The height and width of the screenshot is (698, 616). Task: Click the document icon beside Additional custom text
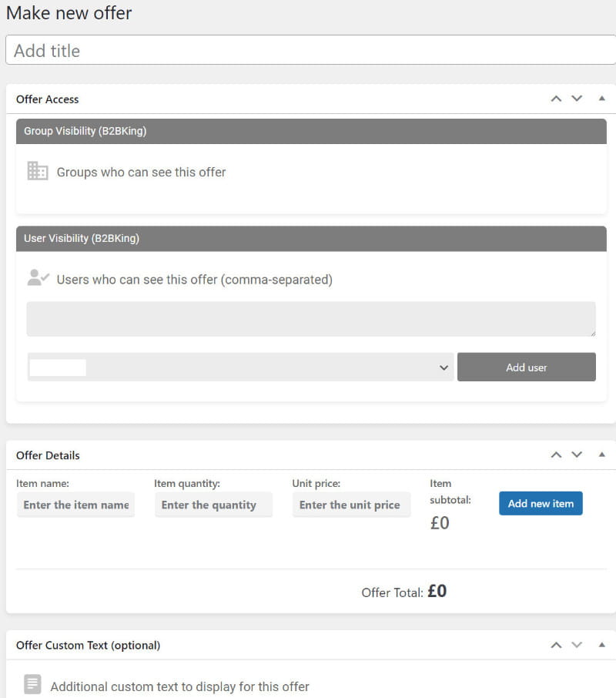[32, 684]
